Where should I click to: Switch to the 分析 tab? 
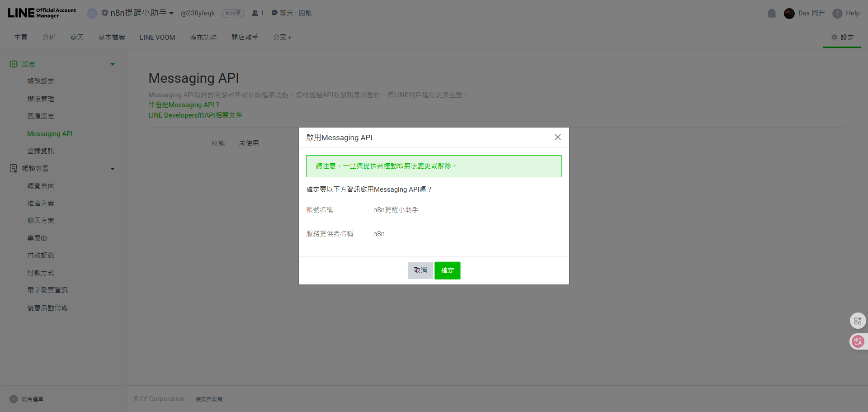tap(49, 37)
